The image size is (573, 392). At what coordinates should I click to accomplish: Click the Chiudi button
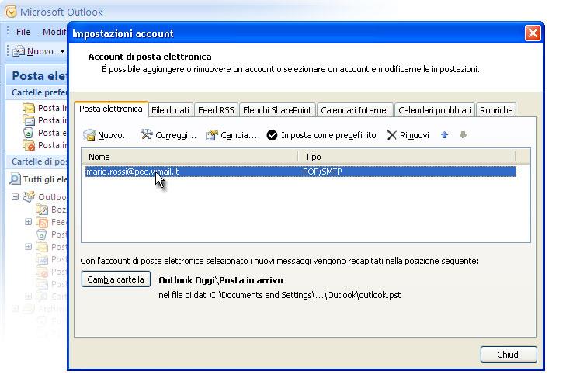509,355
